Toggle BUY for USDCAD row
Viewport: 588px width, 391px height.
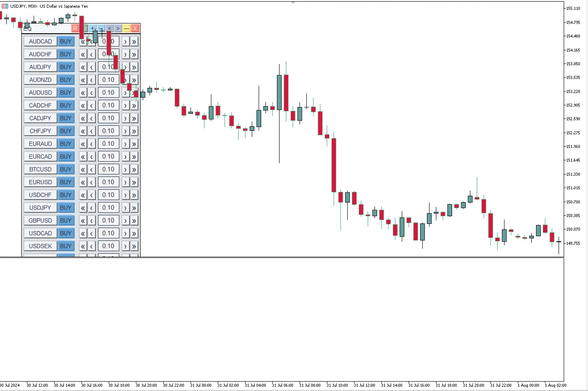click(x=66, y=233)
